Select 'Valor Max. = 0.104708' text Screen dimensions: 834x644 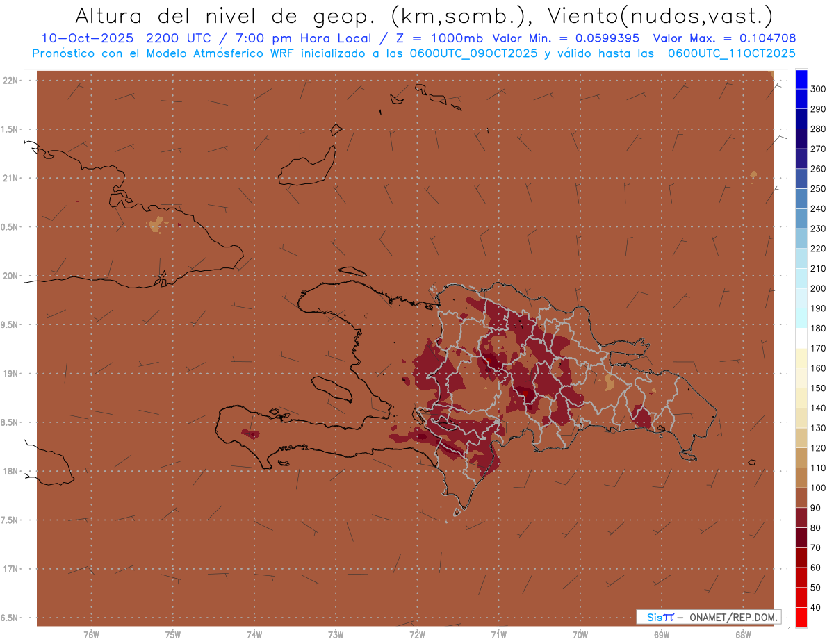pyautogui.click(x=725, y=38)
